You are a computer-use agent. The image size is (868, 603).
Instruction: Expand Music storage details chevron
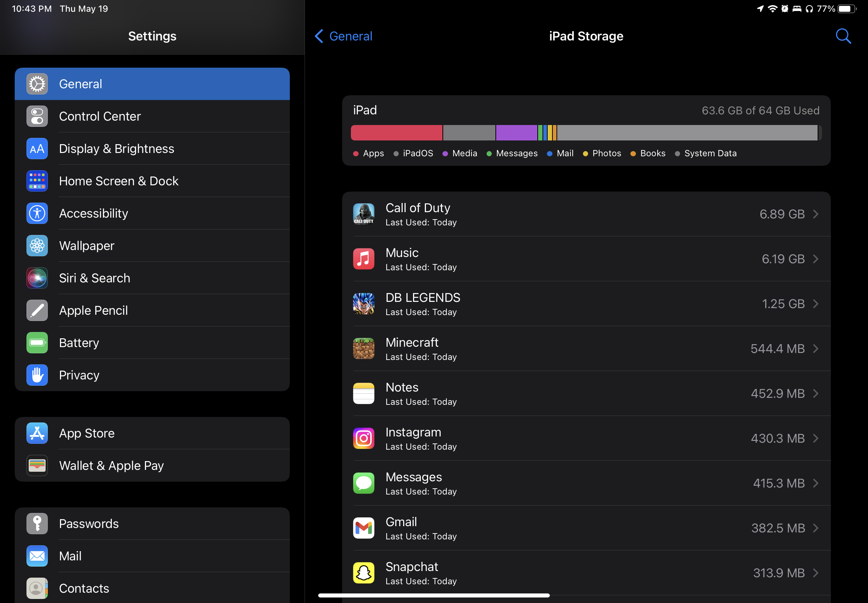[x=816, y=259]
